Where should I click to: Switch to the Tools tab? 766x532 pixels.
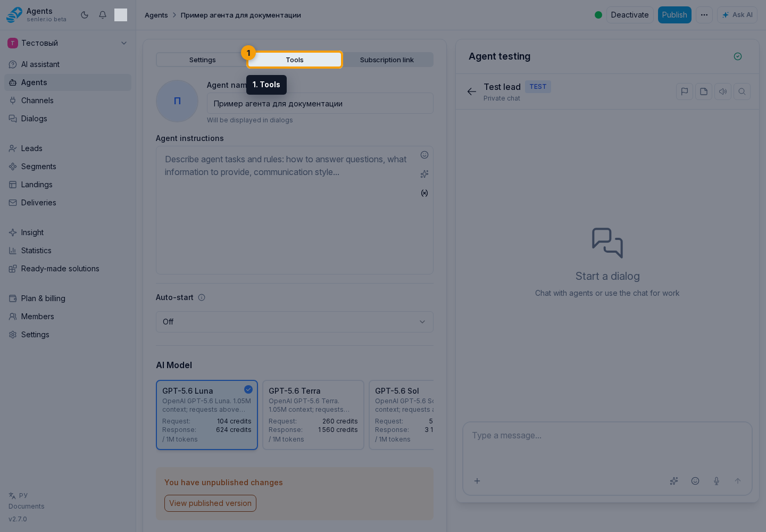(295, 60)
